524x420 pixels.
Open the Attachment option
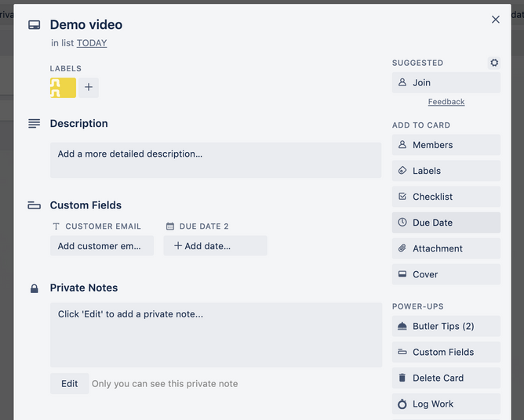446,248
